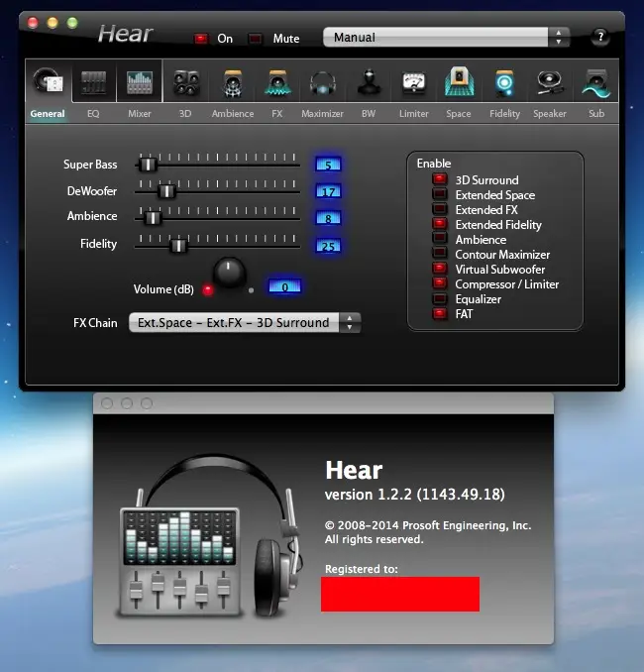Open the General tab speaker icon
The width and height of the screenshot is (644, 672).
(48, 80)
